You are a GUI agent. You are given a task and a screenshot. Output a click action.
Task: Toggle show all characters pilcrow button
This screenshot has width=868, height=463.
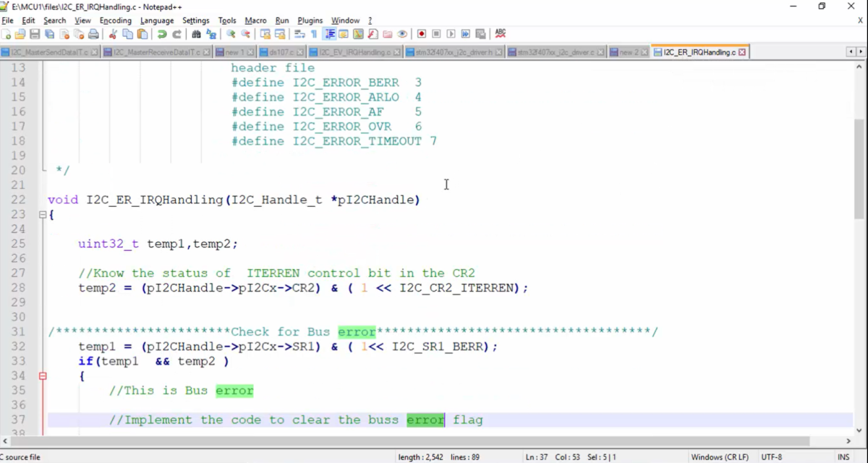pyautogui.click(x=314, y=34)
